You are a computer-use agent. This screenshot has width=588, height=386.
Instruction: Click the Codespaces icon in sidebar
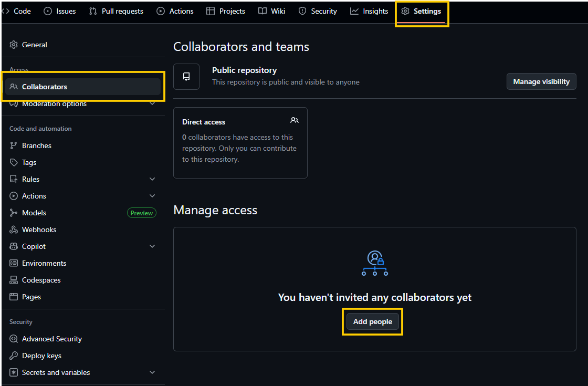tap(14, 280)
